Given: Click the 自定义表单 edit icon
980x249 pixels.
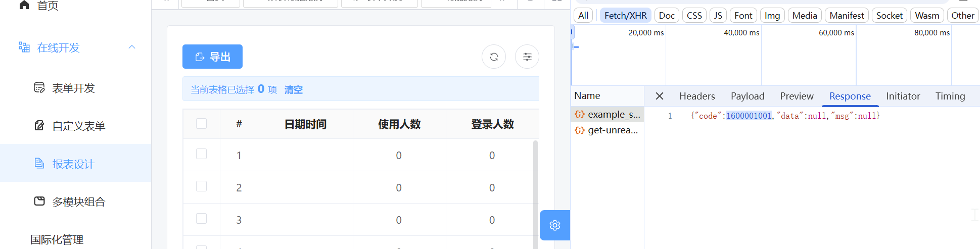Looking at the screenshot, I should 39,126.
